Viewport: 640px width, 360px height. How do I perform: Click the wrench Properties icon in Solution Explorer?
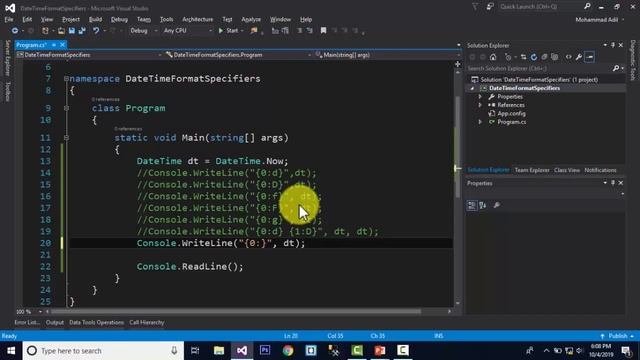[579, 57]
